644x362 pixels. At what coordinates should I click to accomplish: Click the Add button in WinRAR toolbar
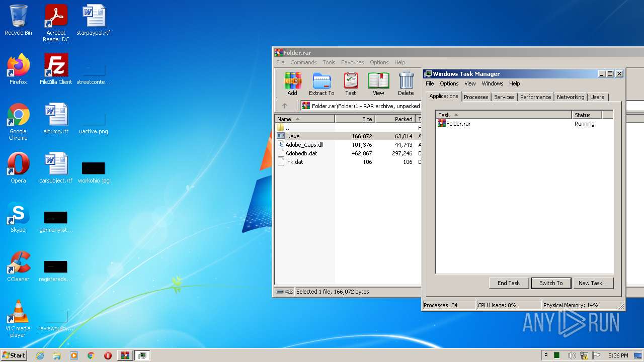(292, 83)
